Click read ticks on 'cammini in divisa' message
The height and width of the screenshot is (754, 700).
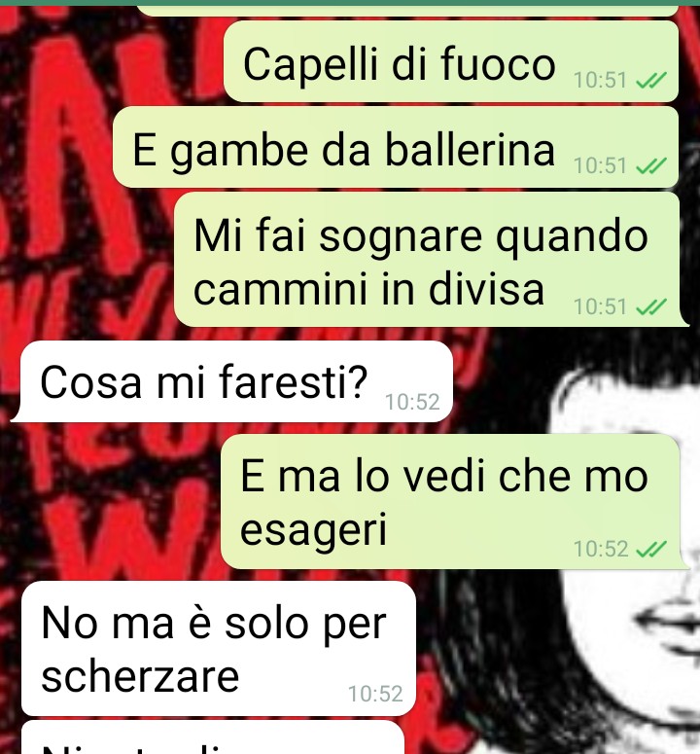651,306
